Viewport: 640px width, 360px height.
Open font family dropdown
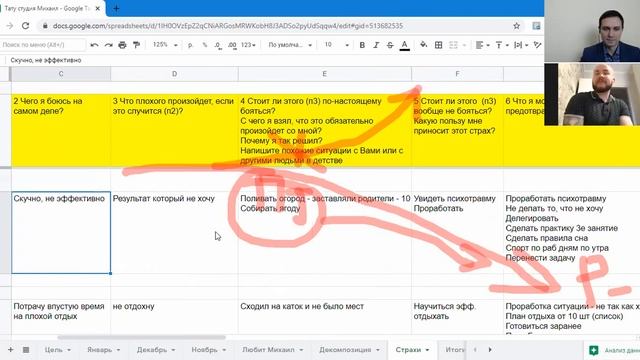tap(290, 45)
